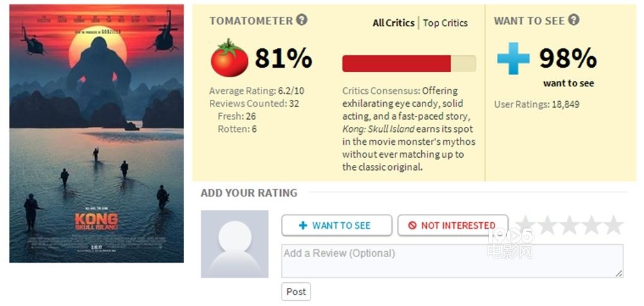Give a three-star rating
Screen dimensions: 644x306
click(x=569, y=225)
